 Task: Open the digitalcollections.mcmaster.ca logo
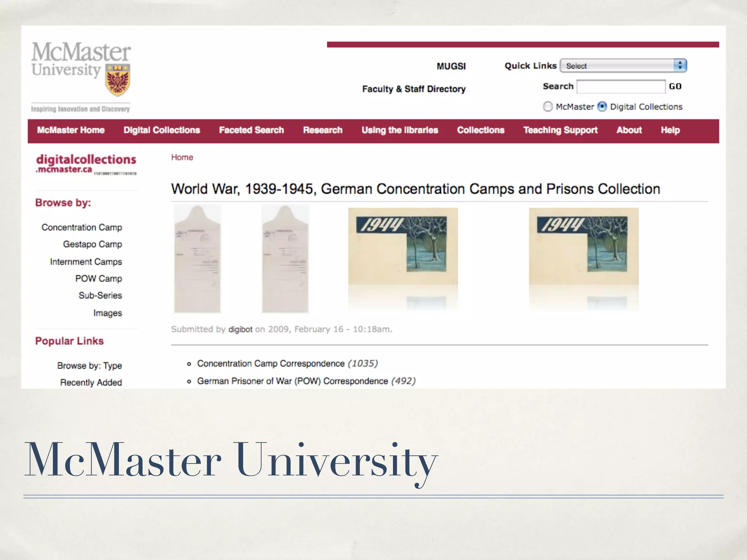click(x=86, y=164)
